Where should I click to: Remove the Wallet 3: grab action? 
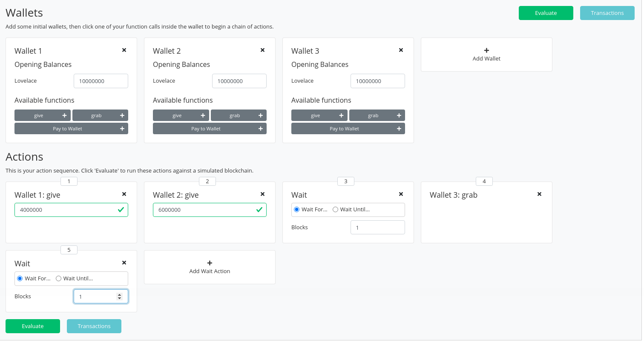pos(539,194)
